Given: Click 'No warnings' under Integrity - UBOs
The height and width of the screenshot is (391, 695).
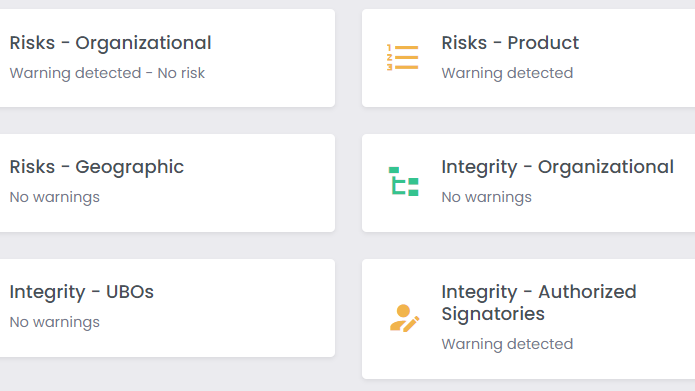Looking at the screenshot, I should point(55,322).
